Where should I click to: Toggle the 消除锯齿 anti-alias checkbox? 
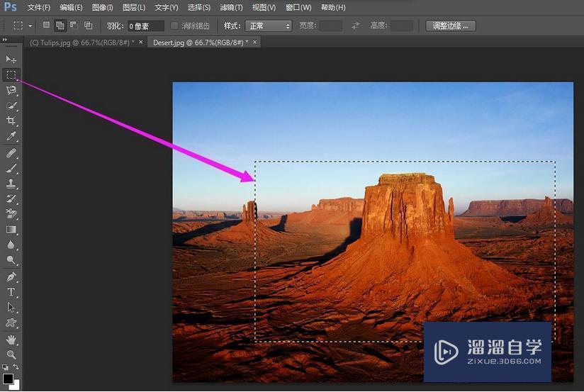tap(174, 26)
